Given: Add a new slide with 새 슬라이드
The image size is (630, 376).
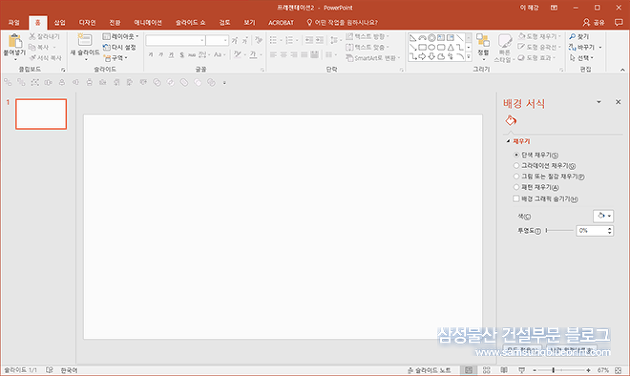Looking at the screenshot, I should (85, 47).
